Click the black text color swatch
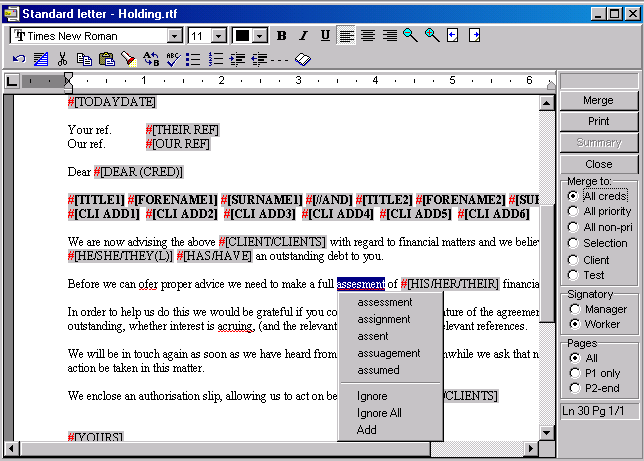The height and width of the screenshot is (461, 644). pyautogui.click(x=242, y=36)
